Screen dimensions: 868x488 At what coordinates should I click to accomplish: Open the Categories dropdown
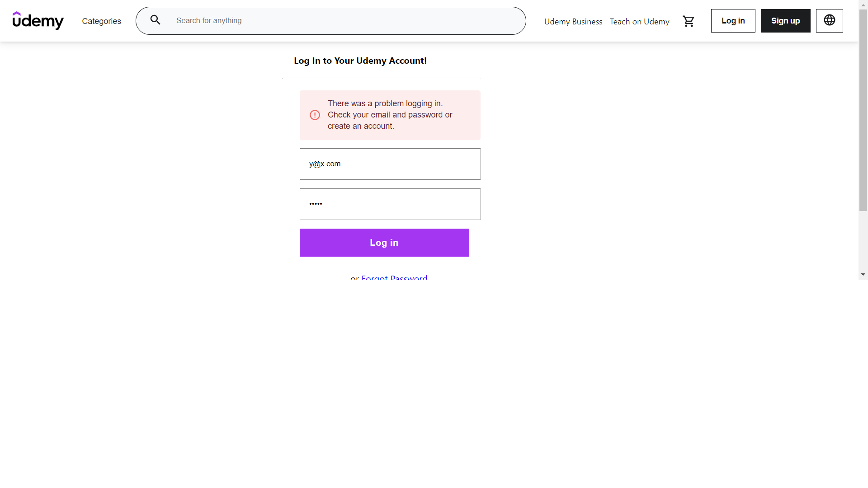click(101, 21)
